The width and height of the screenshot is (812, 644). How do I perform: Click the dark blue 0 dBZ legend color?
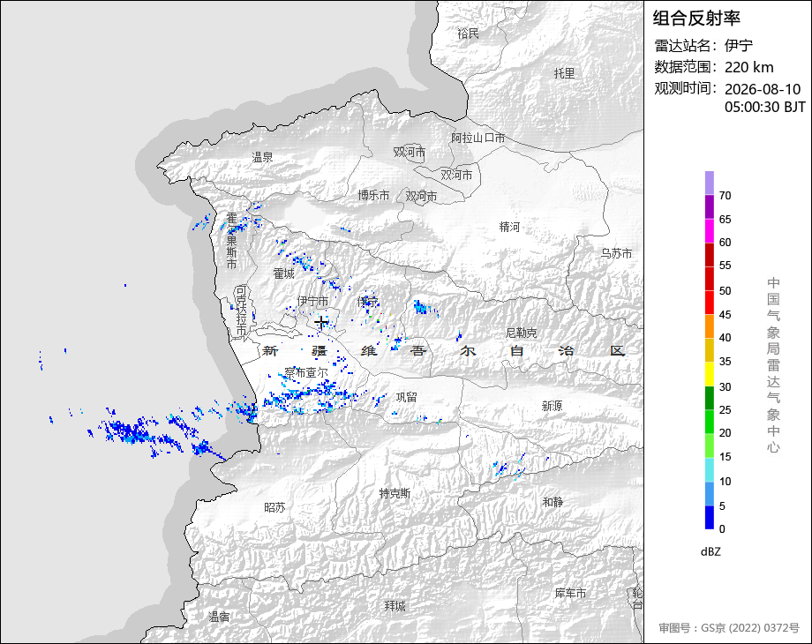[x=710, y=517]
